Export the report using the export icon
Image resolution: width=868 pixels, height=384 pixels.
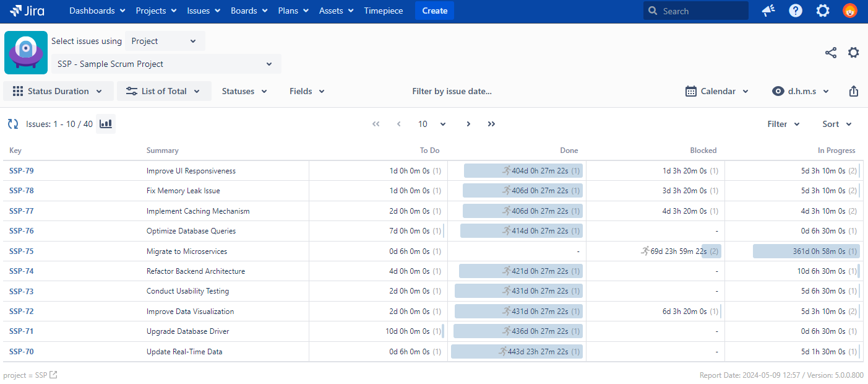[854, 90]
